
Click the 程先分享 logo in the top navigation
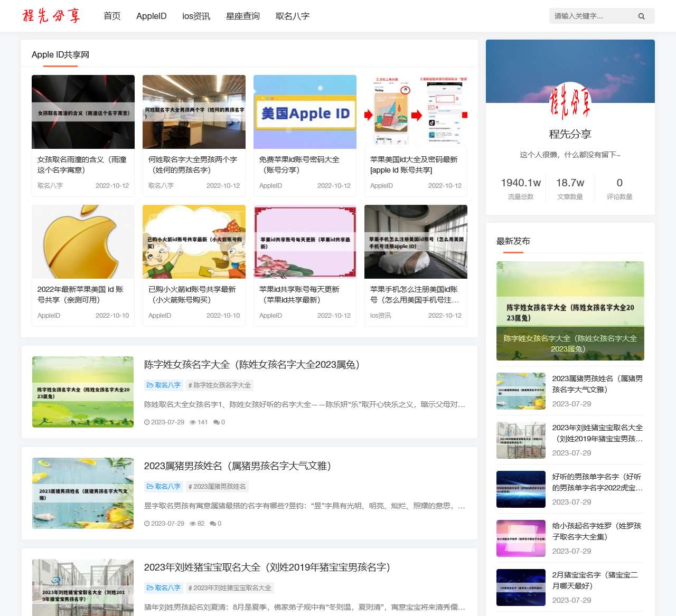tap(51, 16)
